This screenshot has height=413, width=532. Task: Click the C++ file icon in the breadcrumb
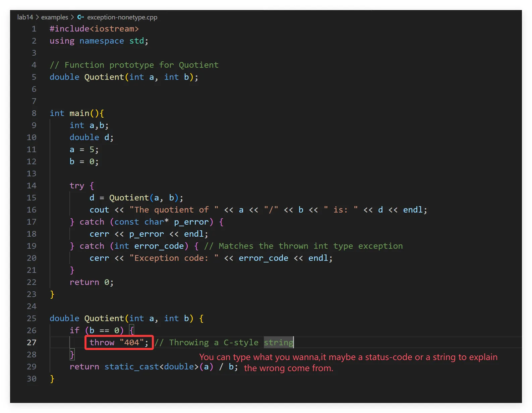tap(80, 17)
